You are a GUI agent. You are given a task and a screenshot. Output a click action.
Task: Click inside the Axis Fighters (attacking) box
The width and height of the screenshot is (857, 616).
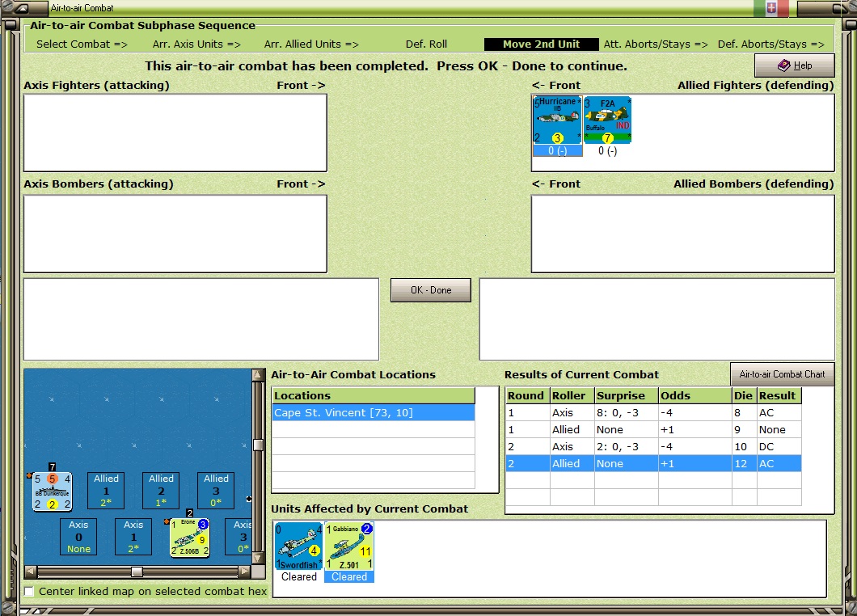pyautogui.click(x=175, y=133)
